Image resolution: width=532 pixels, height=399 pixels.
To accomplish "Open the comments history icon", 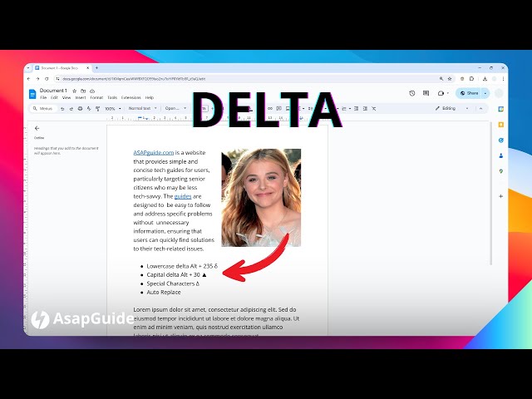I will (x=426, y=93).
